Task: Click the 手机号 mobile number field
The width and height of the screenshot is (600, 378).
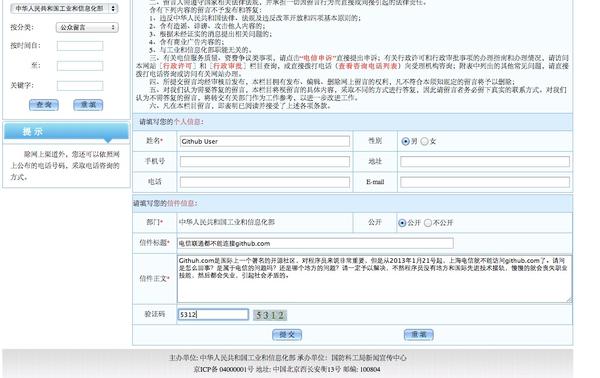Action: [x=265, y=161]
